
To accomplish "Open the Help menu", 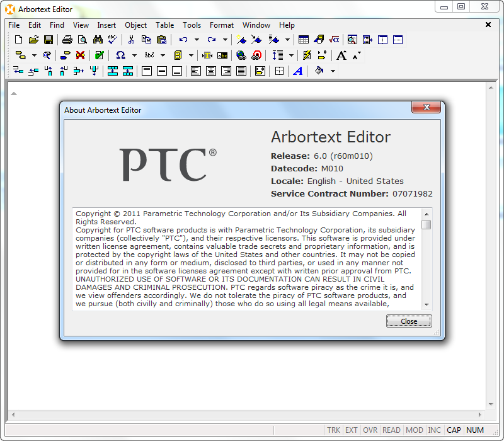I will [287, 25].
